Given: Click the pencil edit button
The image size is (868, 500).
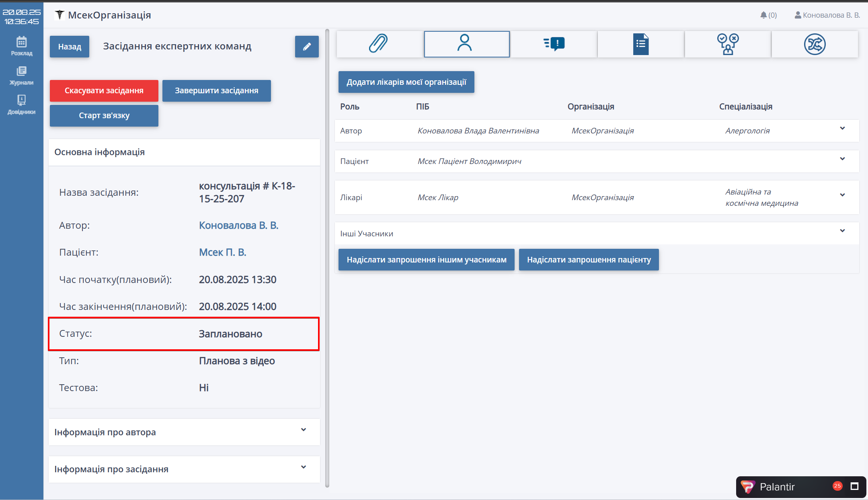Looking at the screenshot, I should tap(307, 47).
